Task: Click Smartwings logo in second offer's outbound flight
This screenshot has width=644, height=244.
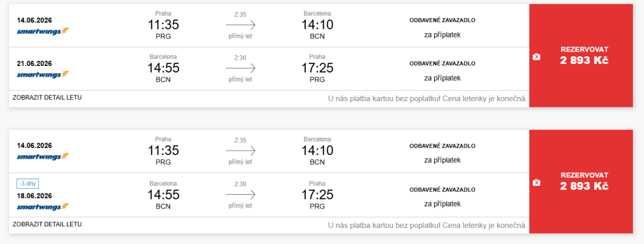Action: point(43,157)
